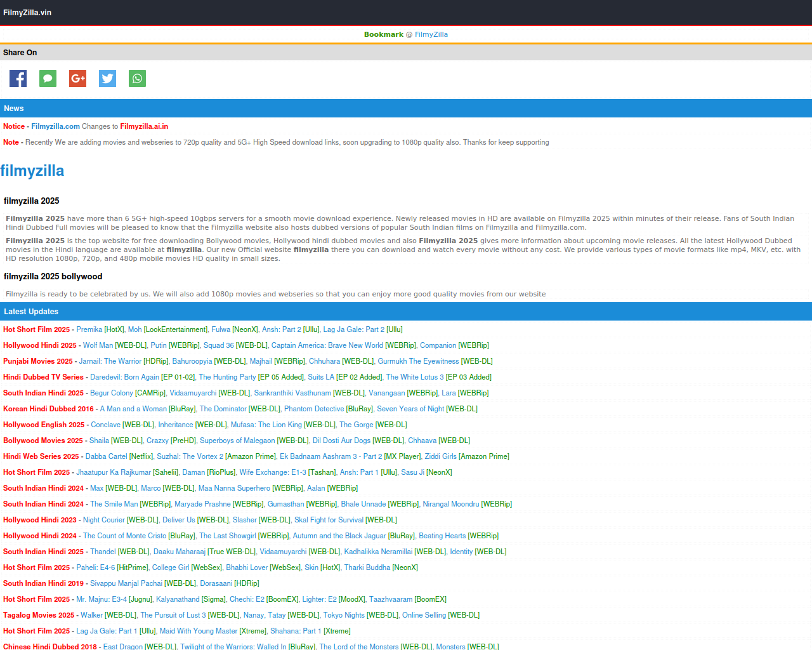The width and height of the screenshot is (812, 650).
Task: Open Taazhvaaram [BoomEX] link
Action: (x=408, y=599)
